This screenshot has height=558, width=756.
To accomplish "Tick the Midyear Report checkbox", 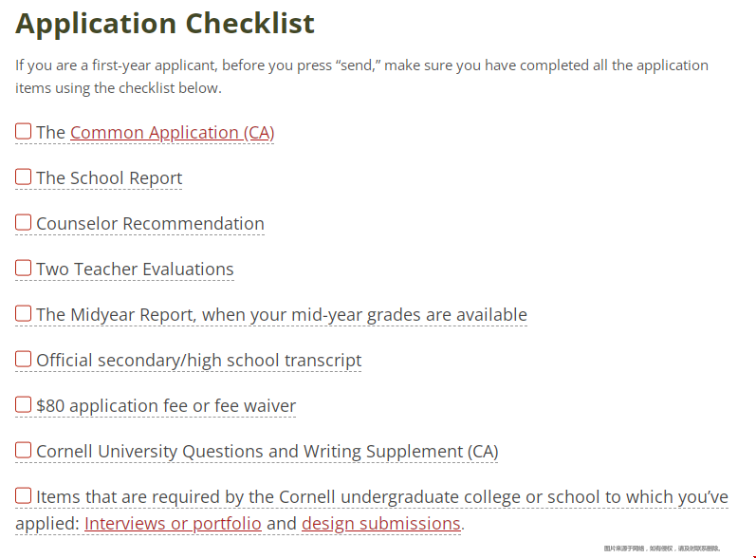I will [x=23, y=313].
